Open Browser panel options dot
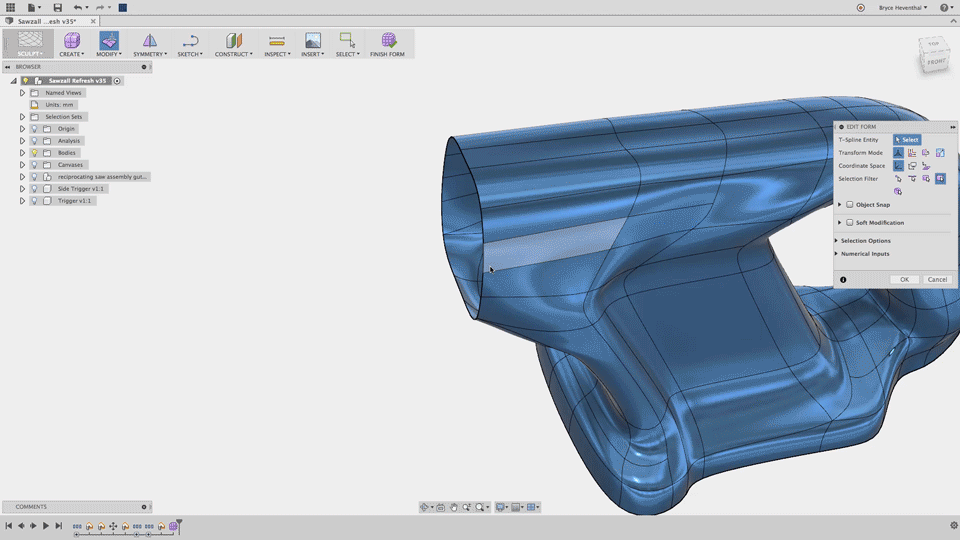The height and width of the screenshot is (540, 960). 144,67
